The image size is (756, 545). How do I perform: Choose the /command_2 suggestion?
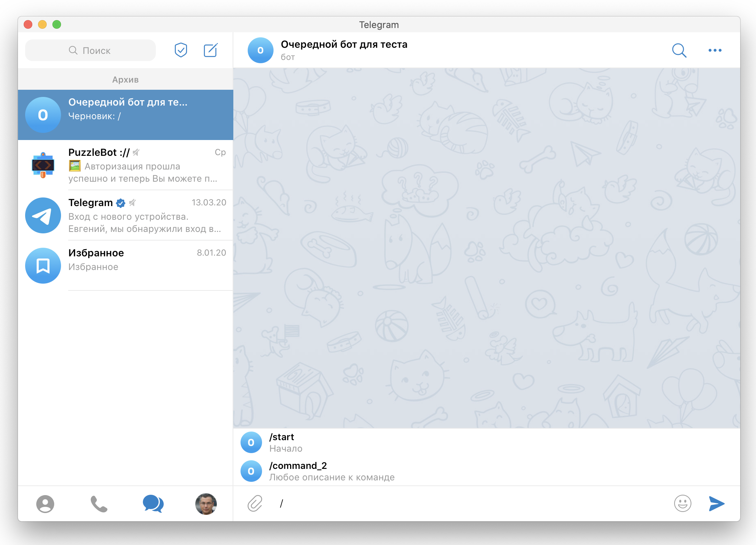coord(486,471)
